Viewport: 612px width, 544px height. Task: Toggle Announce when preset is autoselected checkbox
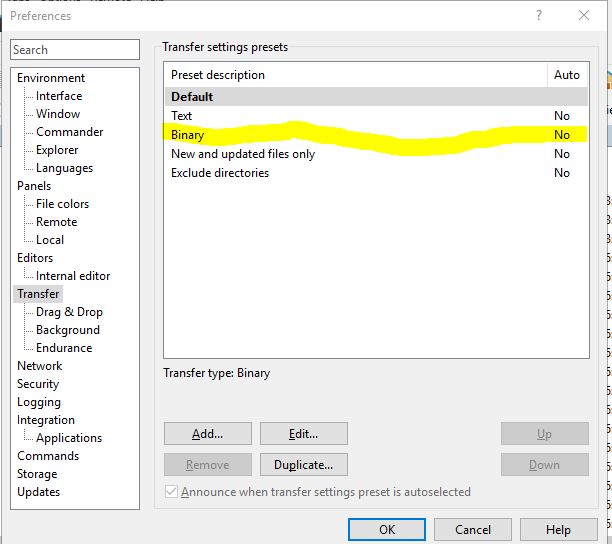[172, 492]
